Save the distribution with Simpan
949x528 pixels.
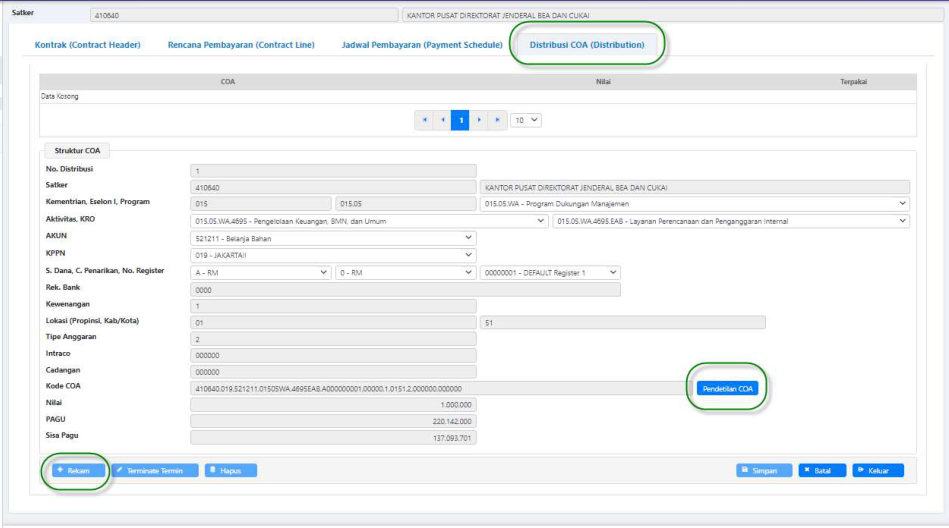764,470
